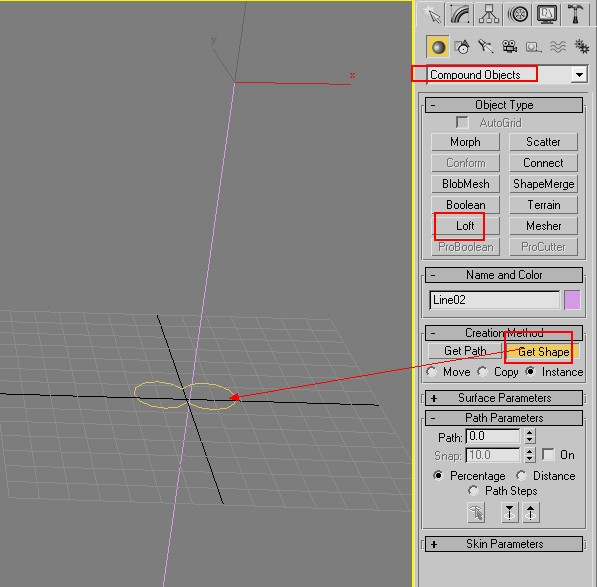Open the Motion panel tab
Screen dimensions: 597x587
point(518,14)
